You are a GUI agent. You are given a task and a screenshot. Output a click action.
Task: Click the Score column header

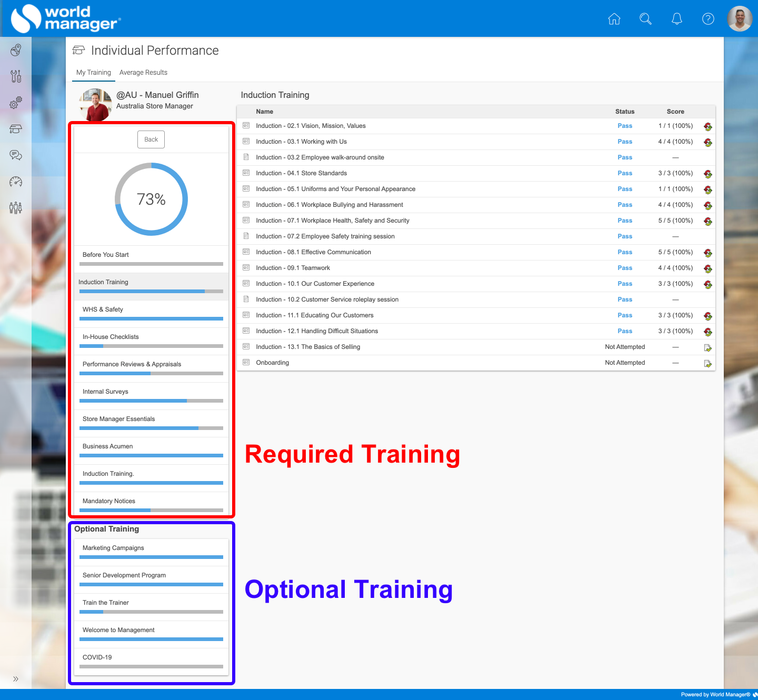pyautogui.click(x=675, y=112)
